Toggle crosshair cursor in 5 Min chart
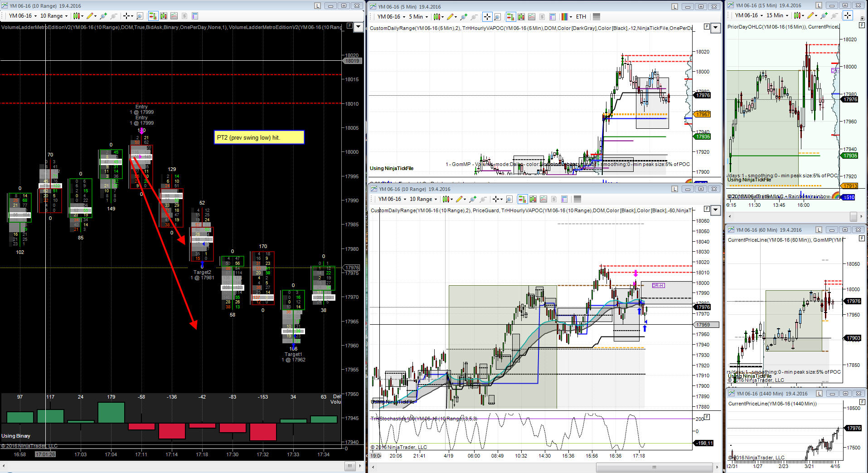 pos(487,17)
